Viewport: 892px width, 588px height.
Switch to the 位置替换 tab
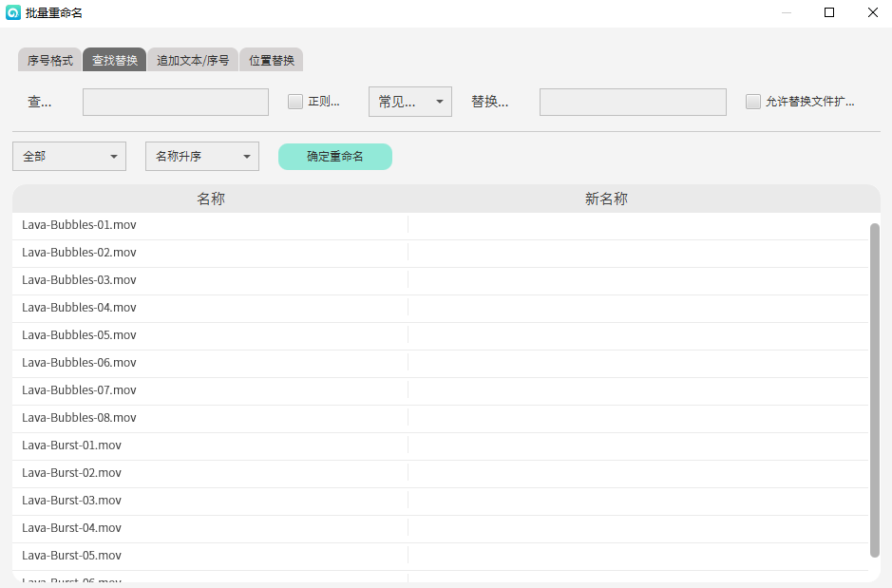[272, 60]
